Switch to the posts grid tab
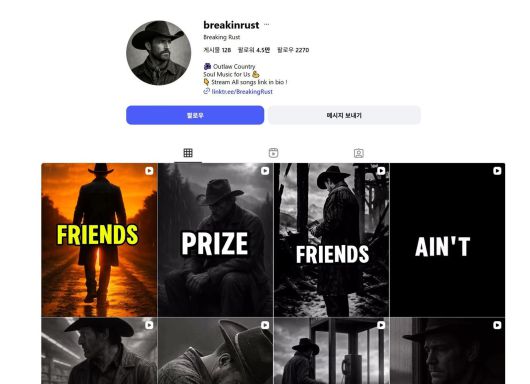The image size is (530, 384). [188, 153]
